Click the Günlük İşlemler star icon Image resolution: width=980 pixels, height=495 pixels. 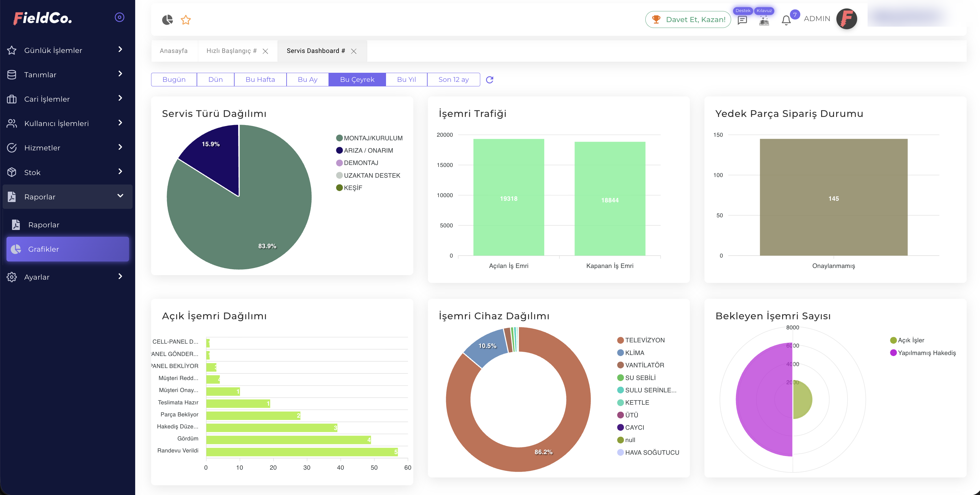pos(12,50)
